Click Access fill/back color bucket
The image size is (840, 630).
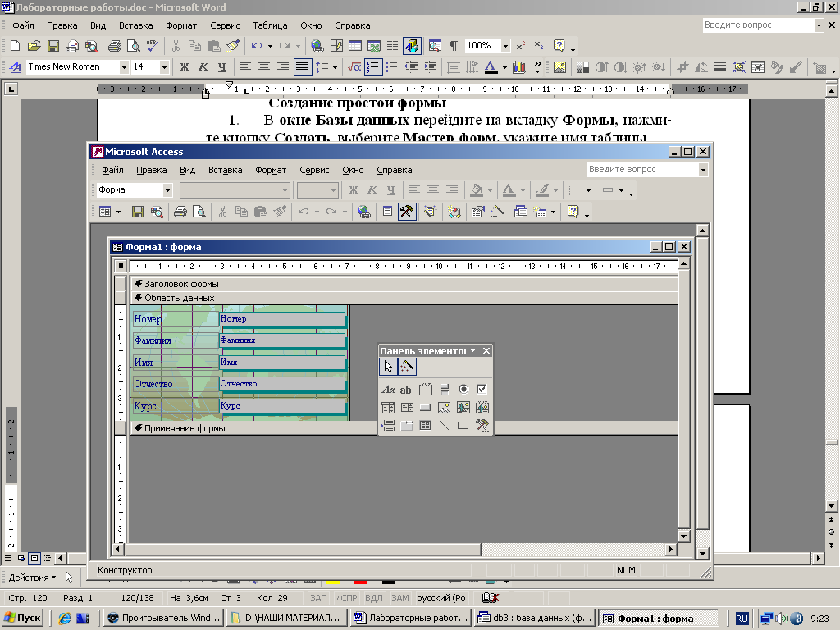pos(477,190)
